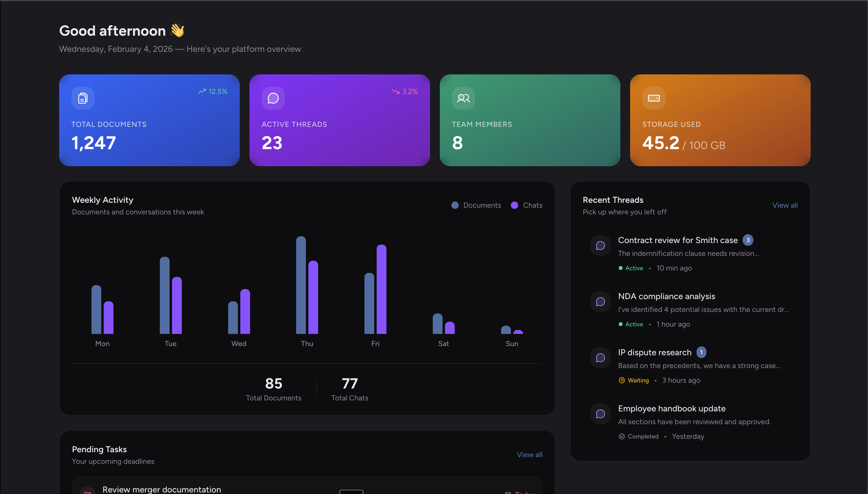Image resolution: width=868 pixels, height=494 pixels.
Task: Open View all link in Recent Threads
Action: [x=784, y=205]
